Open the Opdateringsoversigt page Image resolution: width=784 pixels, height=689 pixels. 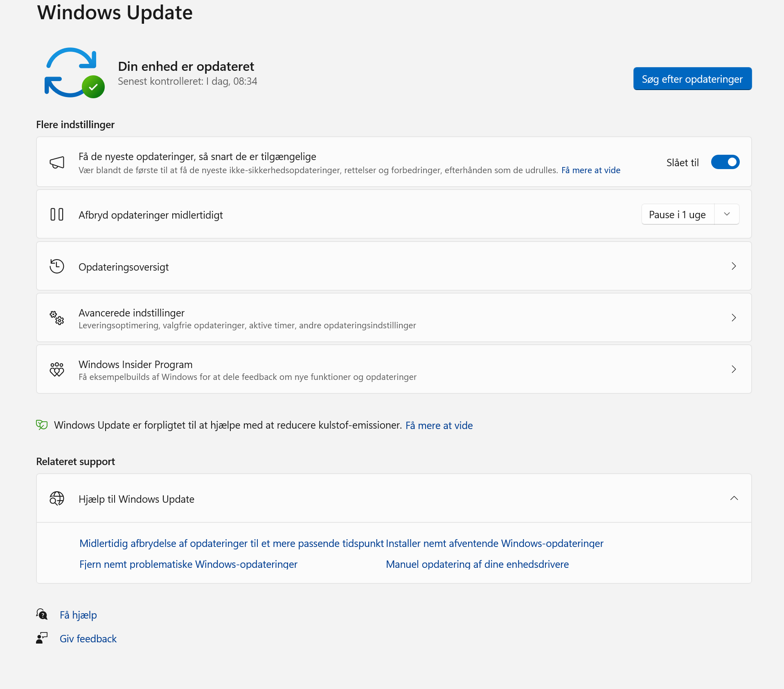734,267
